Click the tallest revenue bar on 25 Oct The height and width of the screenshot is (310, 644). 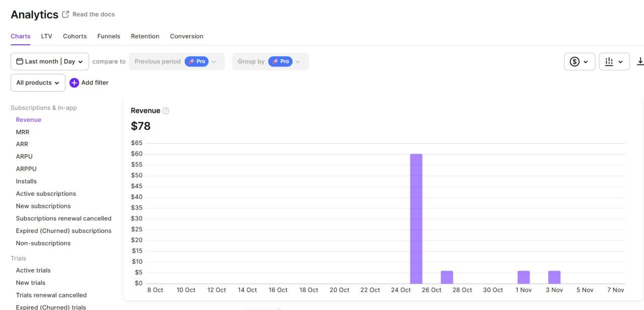pyautogui.click(x=417, y=216)
